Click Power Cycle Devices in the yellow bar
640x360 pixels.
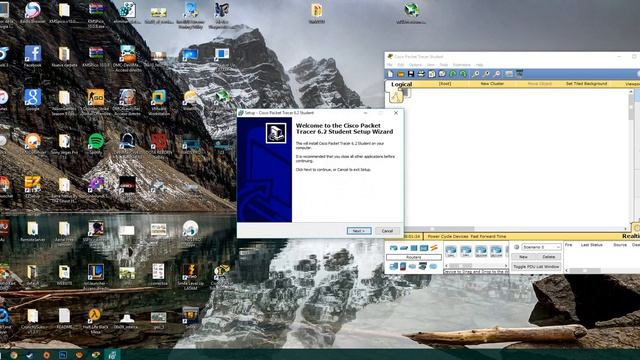tap(448, 236)
